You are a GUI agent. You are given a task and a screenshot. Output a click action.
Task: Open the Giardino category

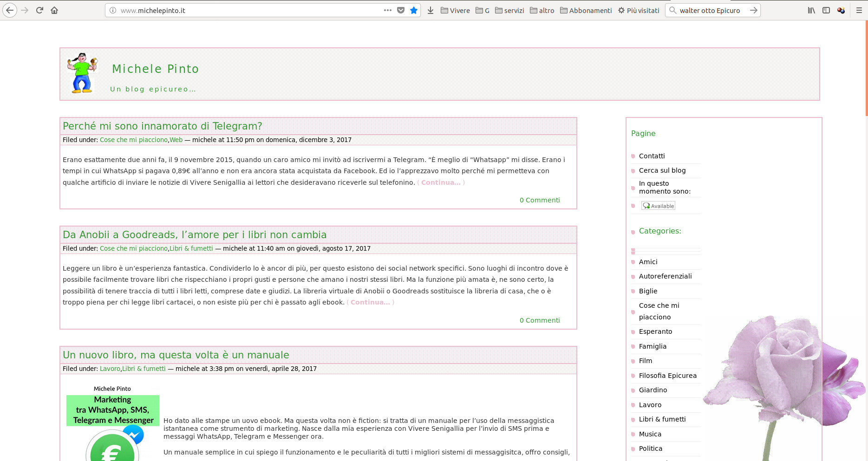[653, 390]
